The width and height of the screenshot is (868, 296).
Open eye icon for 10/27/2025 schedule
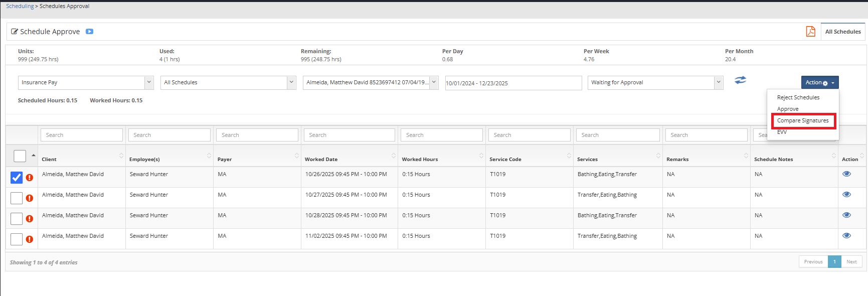click(846, 195)
